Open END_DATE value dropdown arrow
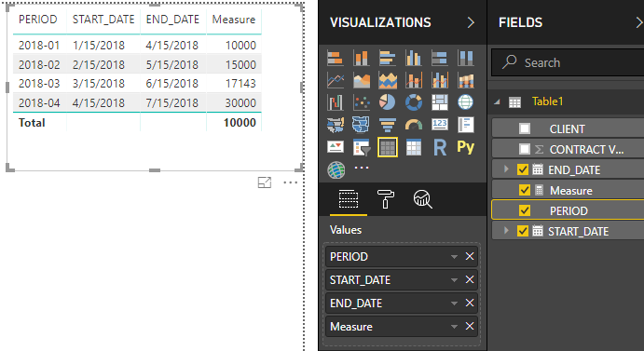This screenshot has width=644, height=351. [454, 304]
